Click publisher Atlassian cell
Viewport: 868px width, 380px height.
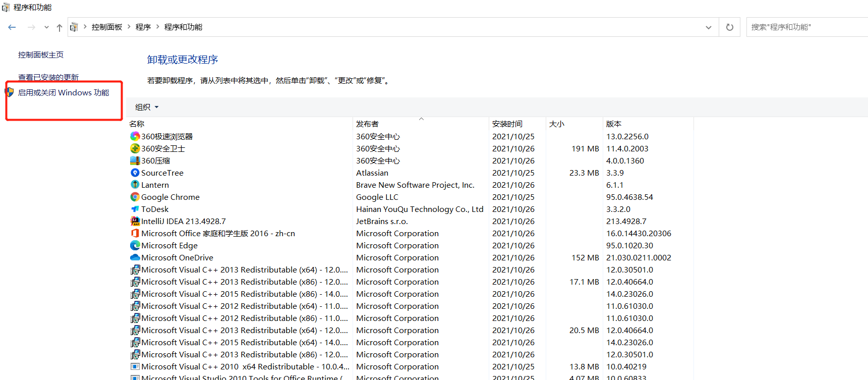pos(372,173)
